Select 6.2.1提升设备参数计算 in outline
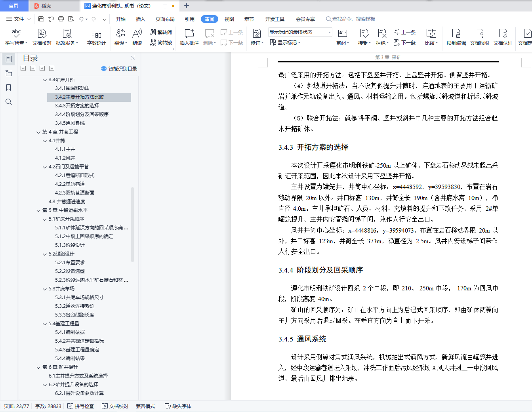The height and width of the screenshot is (412, 532). (79, 393)
